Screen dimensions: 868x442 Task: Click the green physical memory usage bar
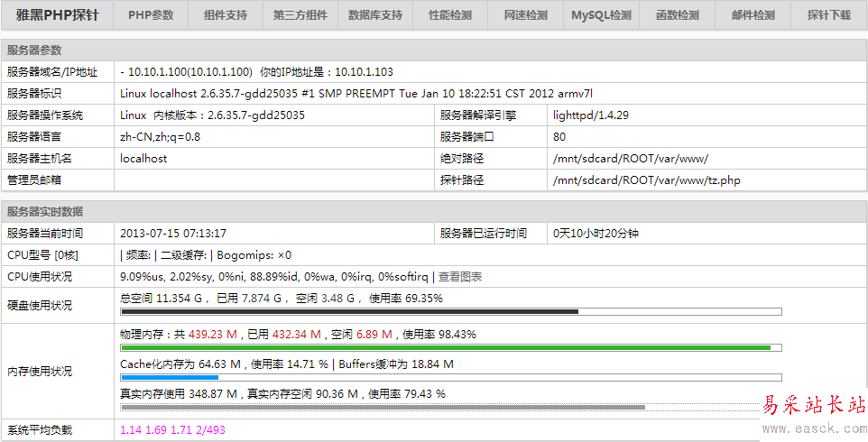451,348
